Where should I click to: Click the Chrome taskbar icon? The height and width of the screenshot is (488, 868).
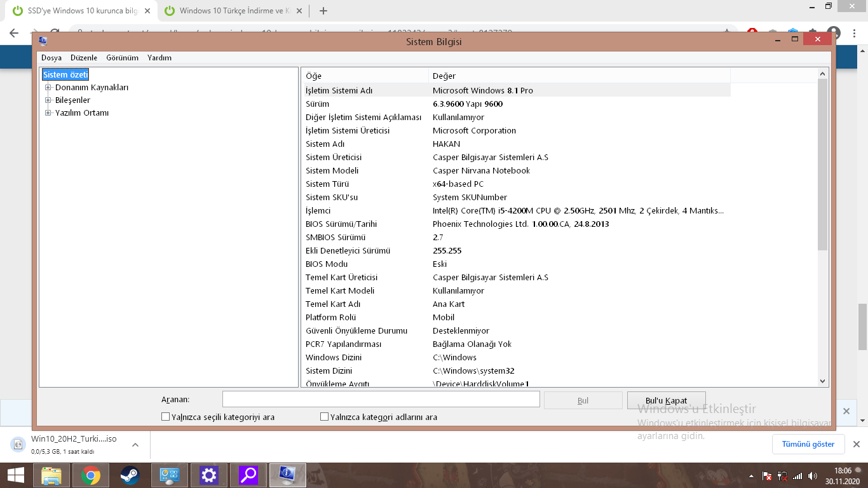[91, 475]
